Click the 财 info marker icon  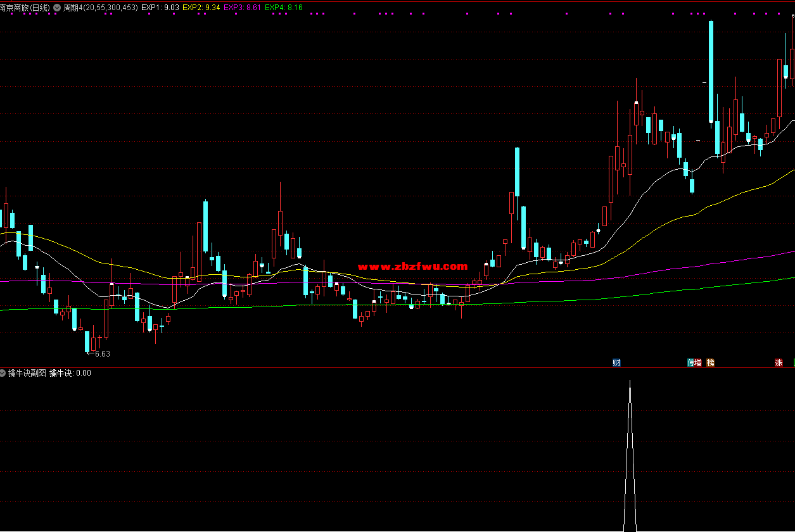coord(616,363)
